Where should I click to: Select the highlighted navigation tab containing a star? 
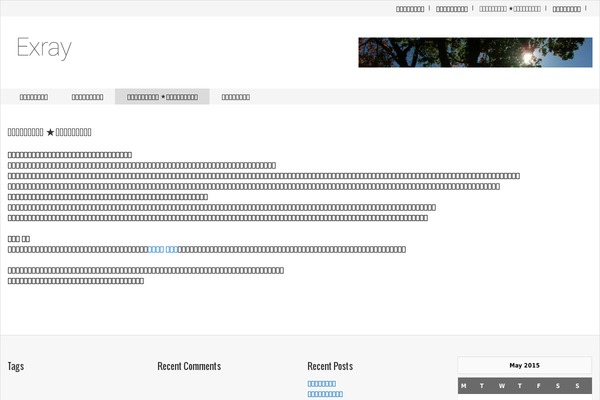(x=162, y=97)
